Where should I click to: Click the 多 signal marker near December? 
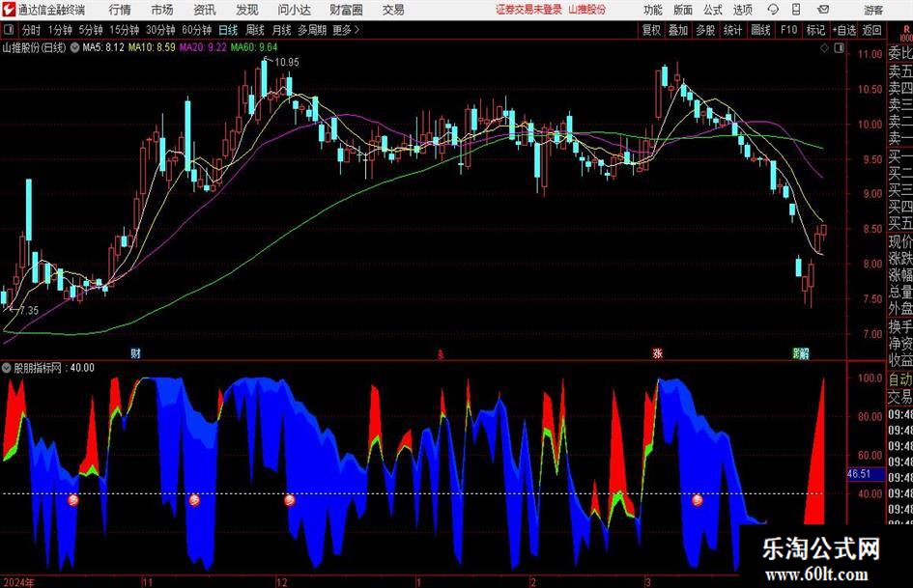[x=290, y=500]
